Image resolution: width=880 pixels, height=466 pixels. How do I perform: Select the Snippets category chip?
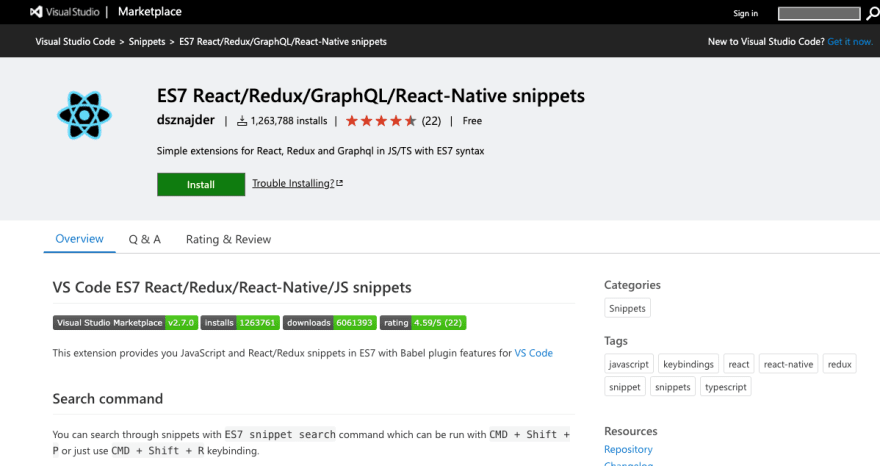627,308
